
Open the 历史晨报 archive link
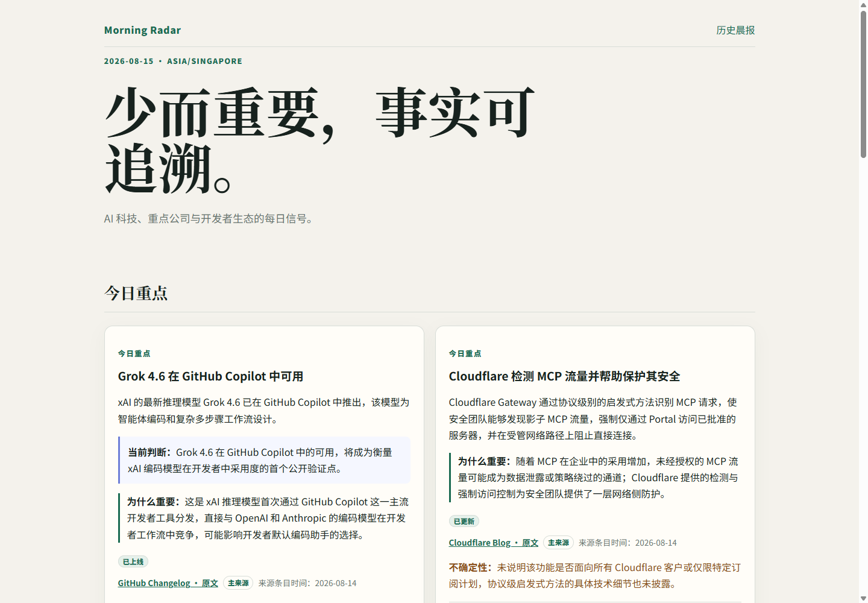pyautogui.click(x=735, y=30)
